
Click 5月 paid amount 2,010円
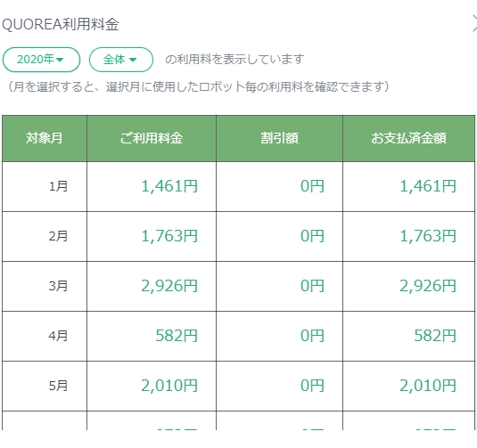(428, 386)
